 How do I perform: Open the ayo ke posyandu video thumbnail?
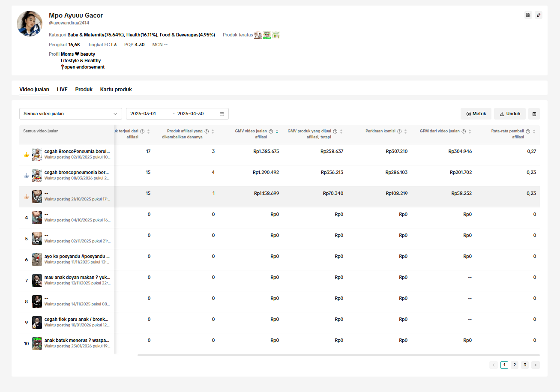pos(37,260)
